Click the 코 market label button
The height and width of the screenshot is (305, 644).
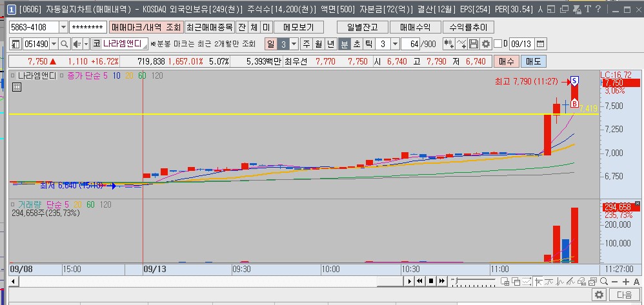[x=96, y=44]
